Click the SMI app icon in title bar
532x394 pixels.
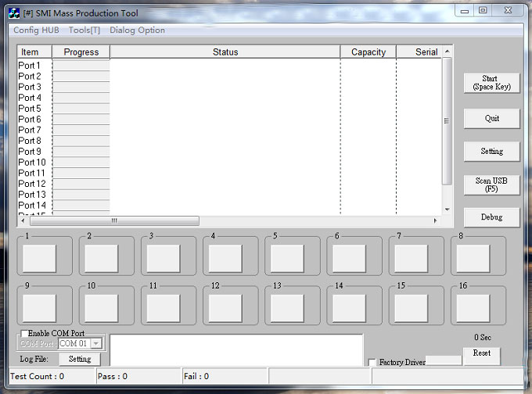tap(14, 13)
